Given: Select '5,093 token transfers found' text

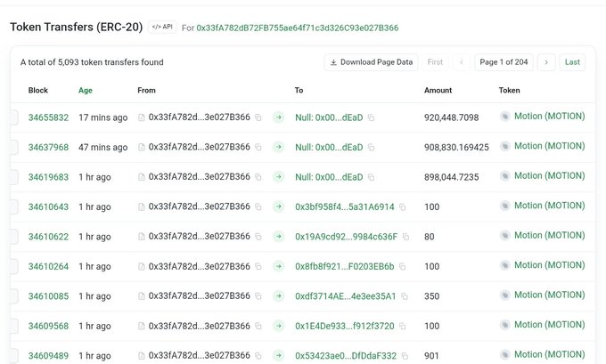Looking at the screenshot, I should (x=111, y=62).
